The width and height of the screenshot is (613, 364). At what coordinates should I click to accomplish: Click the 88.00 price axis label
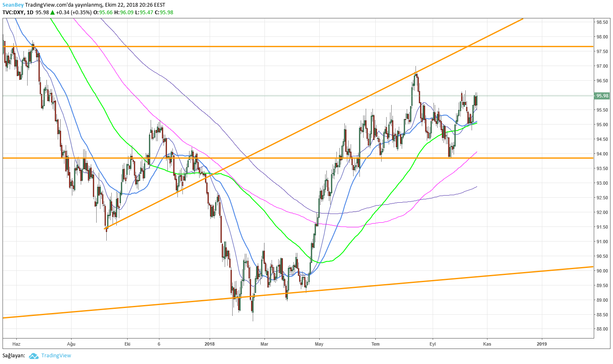coord(602,329)
